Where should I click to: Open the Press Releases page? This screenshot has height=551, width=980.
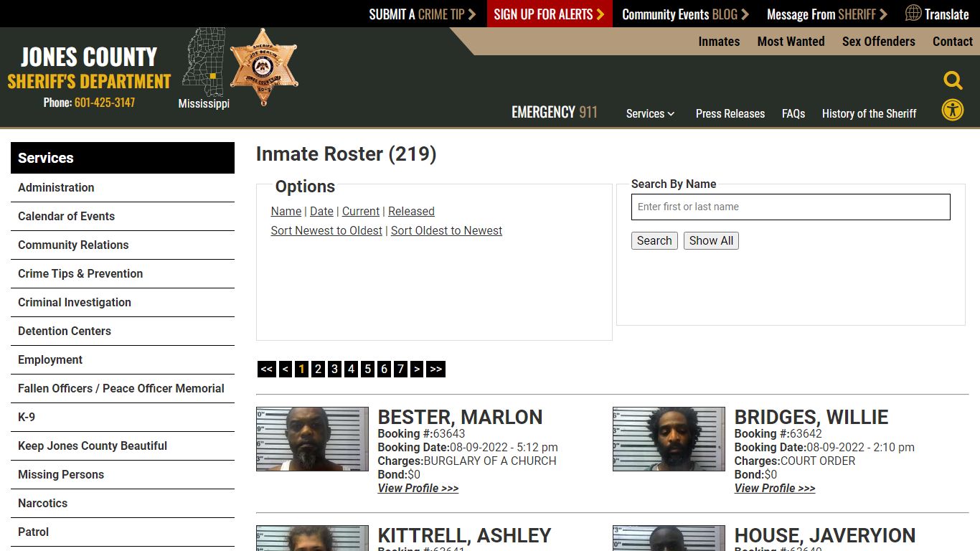(730, 113)
